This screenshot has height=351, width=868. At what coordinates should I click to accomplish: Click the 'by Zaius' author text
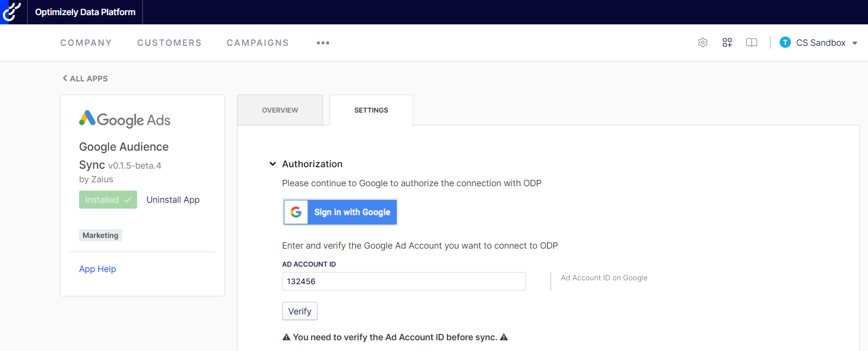[x=96, y=179]
